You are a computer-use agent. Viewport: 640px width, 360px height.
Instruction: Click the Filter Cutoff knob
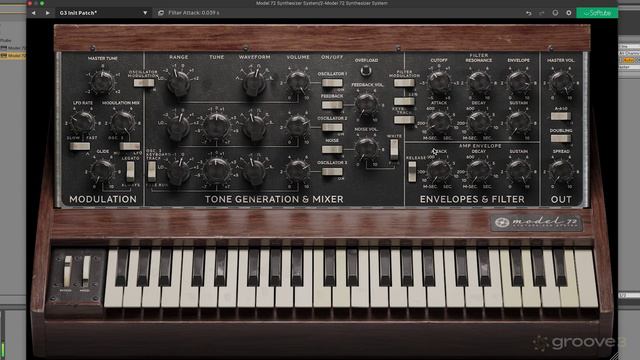[439, 82]
